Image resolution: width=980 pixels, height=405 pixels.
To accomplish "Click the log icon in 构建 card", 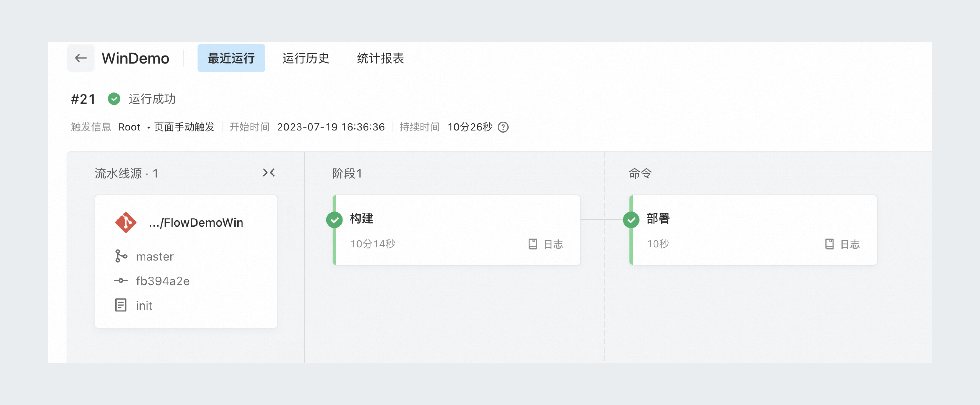I will click(533, 244).
